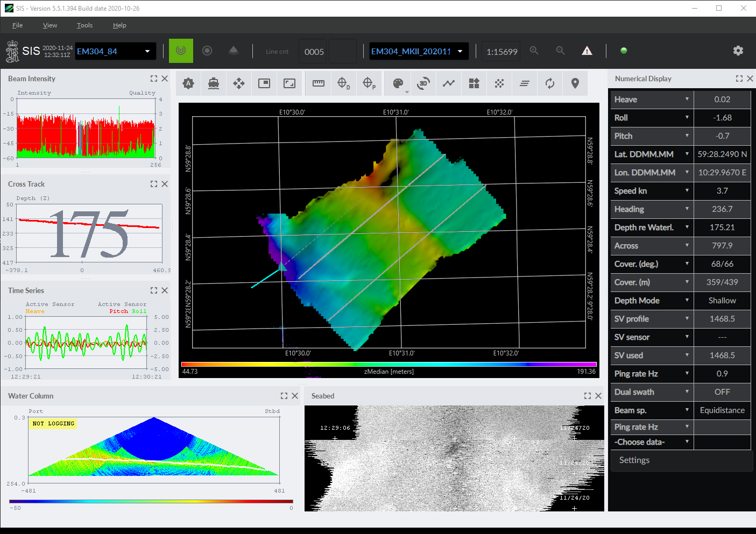Image resolution: width=756 pixels, height=534 pixels.
Task: Select the depth cursor target tool
Action: click(x=343, y=83)
